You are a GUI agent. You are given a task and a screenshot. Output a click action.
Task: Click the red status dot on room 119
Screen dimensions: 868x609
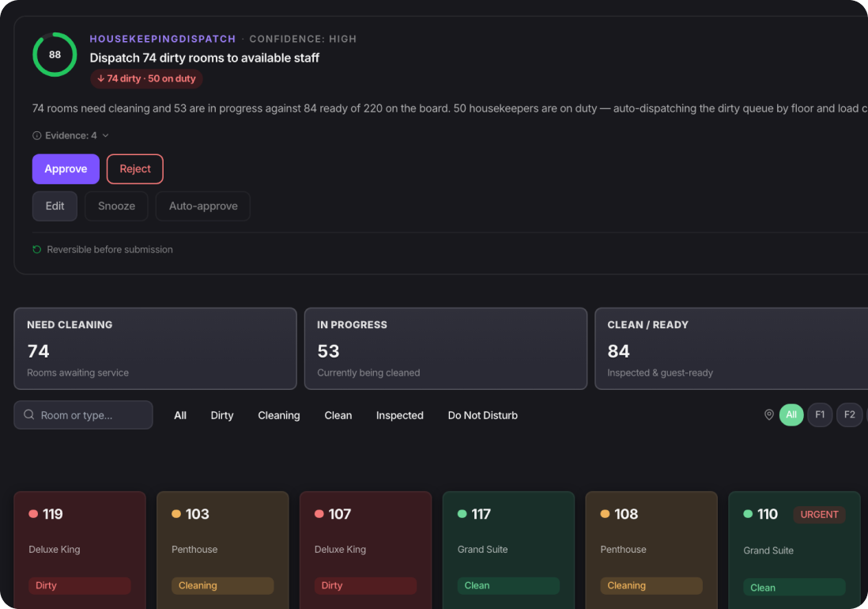33,514
